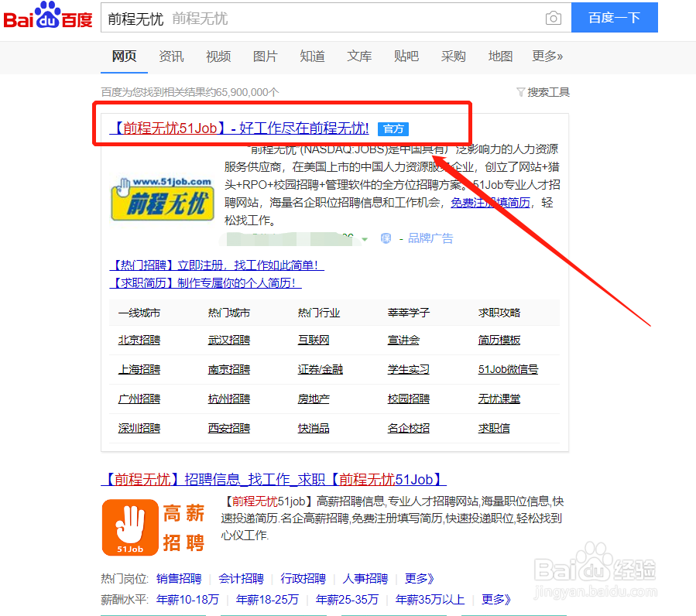Switch to the 文库 tab

359,56
